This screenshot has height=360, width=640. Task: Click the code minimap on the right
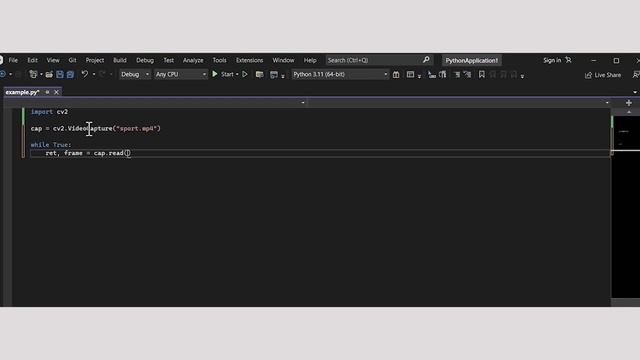coord(626,206)
